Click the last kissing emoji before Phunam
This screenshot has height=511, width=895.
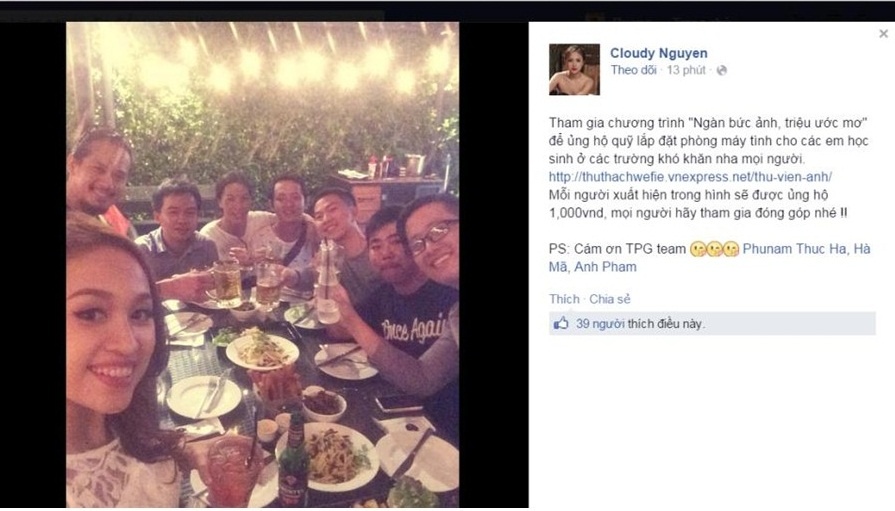click(731, 249)
